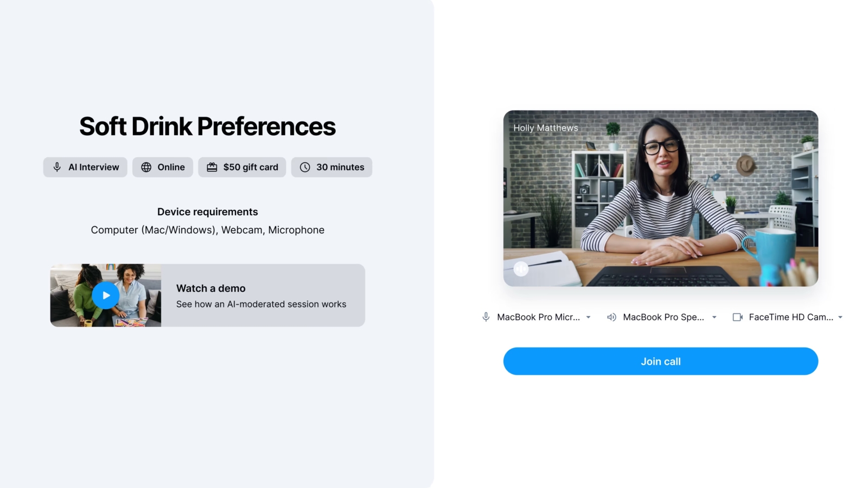Expand the microphone device dropdown arrow

pyautogui.click(x=588, y=317)
